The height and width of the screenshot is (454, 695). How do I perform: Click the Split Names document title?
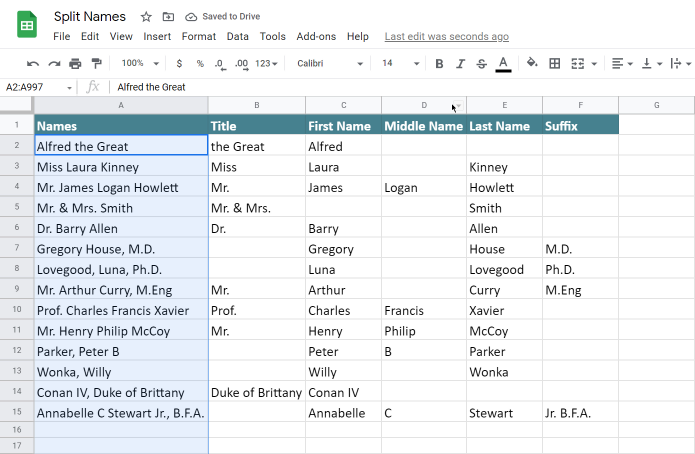(90, 17)
